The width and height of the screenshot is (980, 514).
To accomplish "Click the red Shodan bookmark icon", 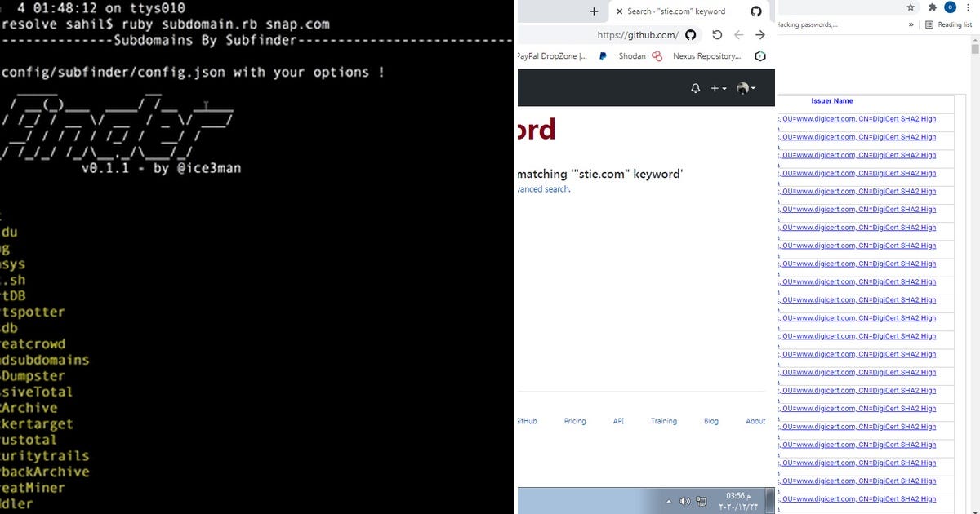I will pyautogui.click(x=657, y=56).
